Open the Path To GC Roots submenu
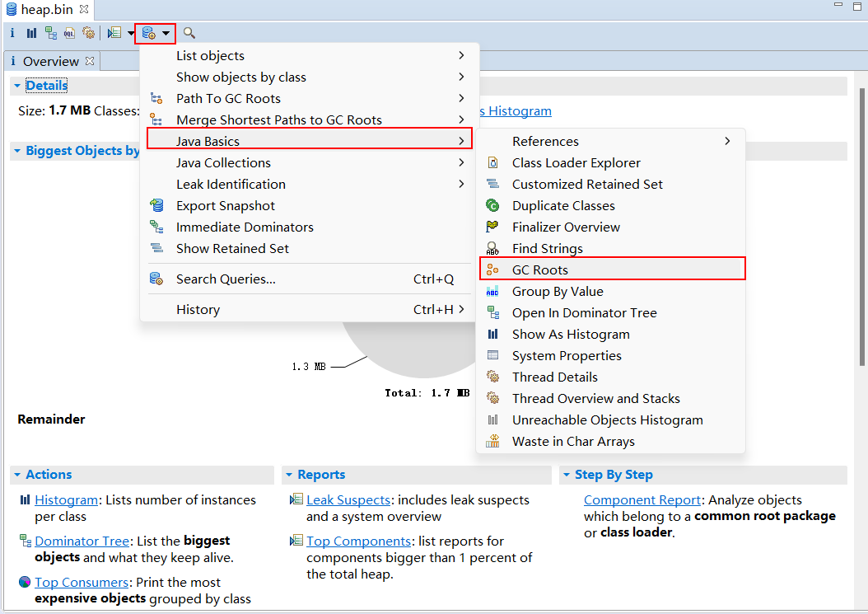 [310, 99]
